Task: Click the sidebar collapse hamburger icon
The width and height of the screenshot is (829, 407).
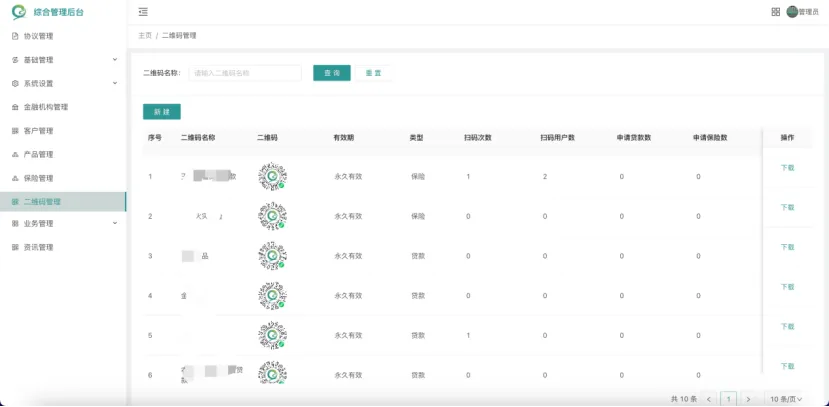Action: click(x=143, y=12)
